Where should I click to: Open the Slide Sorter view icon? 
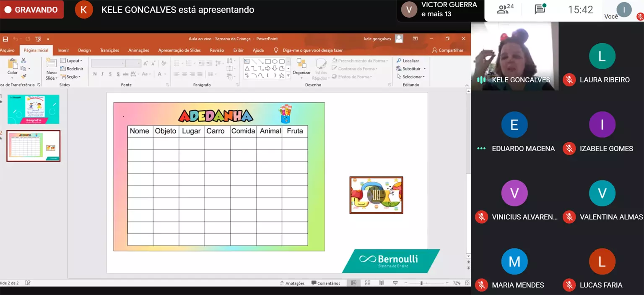click(368, 283)
